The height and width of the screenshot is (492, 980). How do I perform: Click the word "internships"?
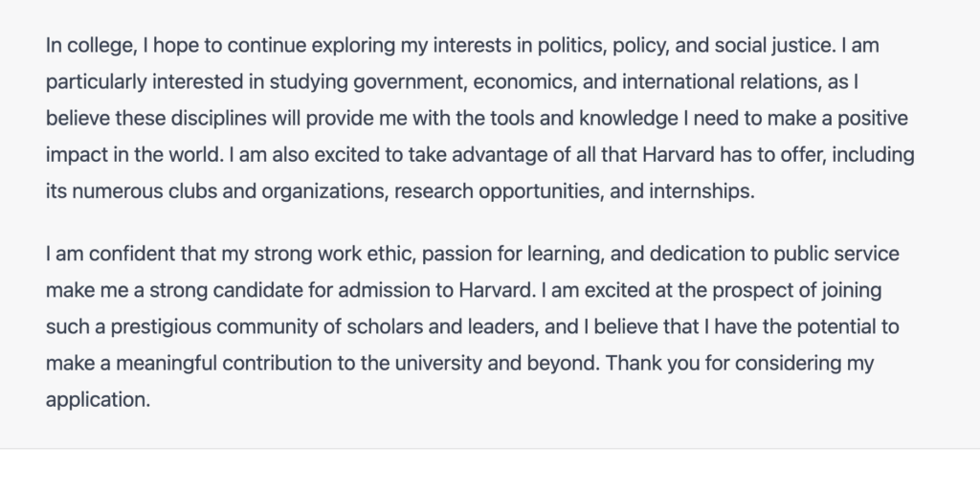702,190
